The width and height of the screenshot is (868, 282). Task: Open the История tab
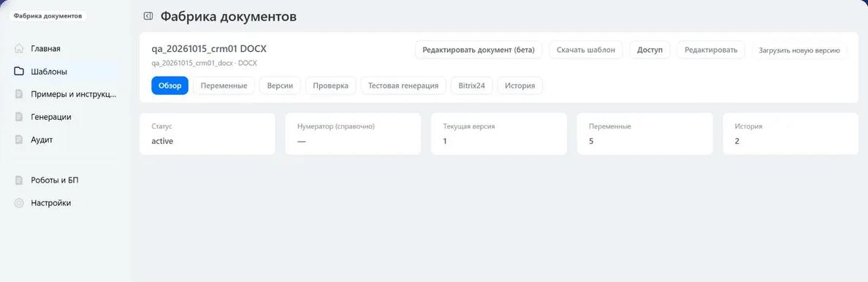click(519, 86)
